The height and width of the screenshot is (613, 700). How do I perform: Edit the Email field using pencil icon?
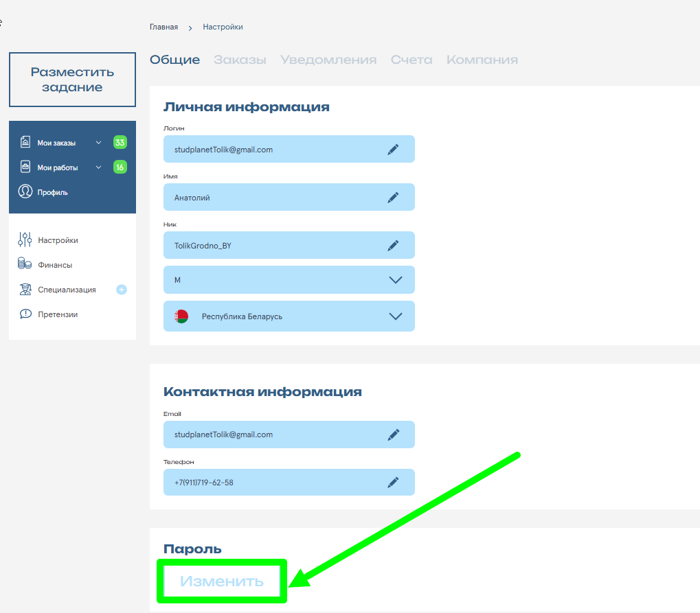(x=393, y=435)
